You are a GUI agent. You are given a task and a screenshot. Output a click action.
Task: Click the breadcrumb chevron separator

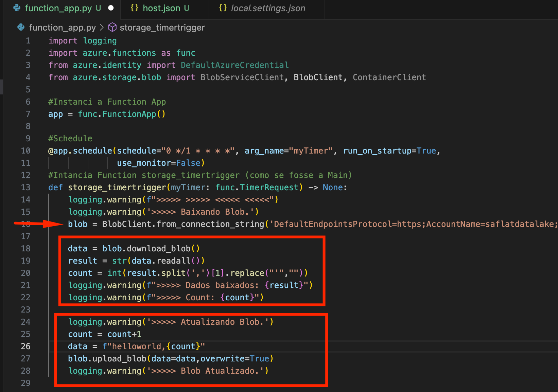102,27
